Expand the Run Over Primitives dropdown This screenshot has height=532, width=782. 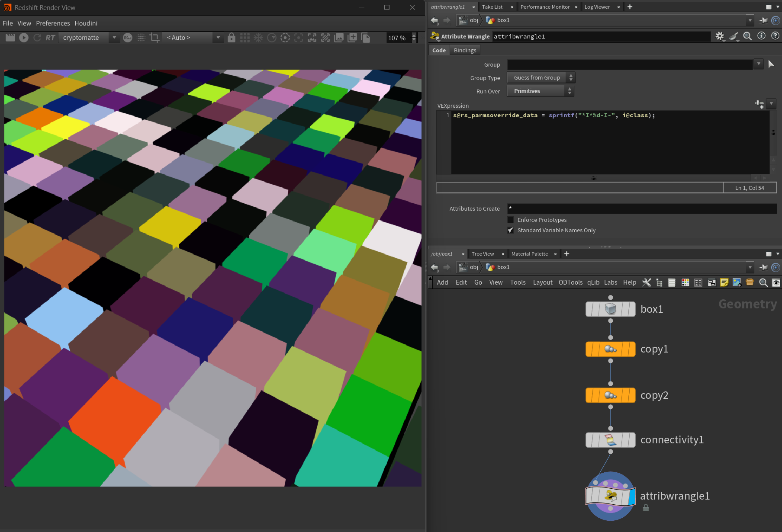point(540,91)
